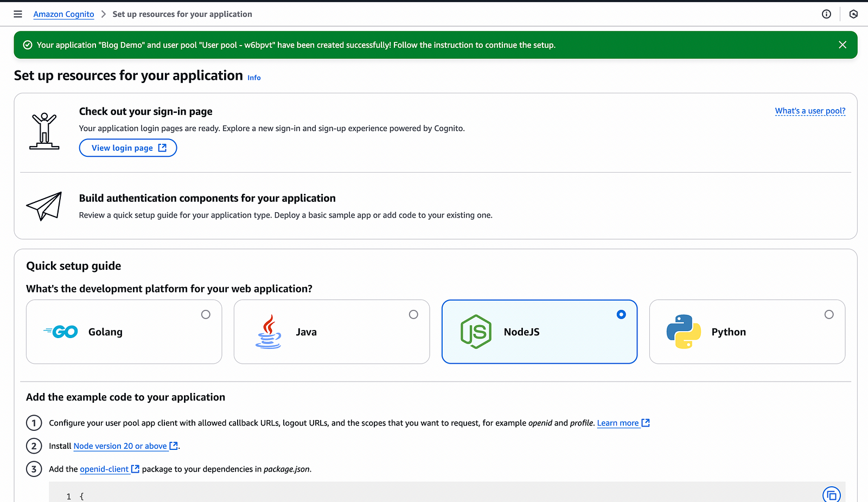Image resolution: width=868 pixels, height=502 pixels.
Task: Select the Java radio button
Action: point(413,314)
